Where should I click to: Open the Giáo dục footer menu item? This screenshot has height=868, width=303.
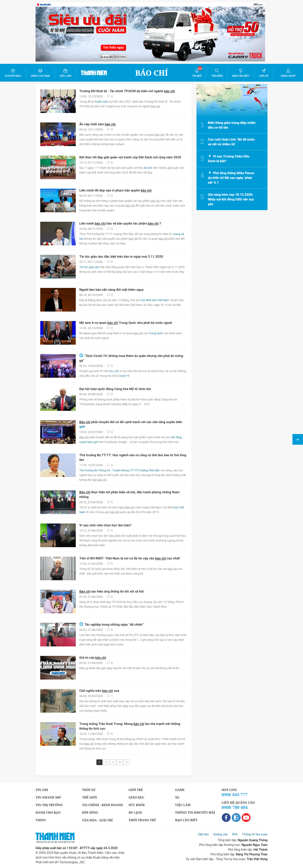136,797
